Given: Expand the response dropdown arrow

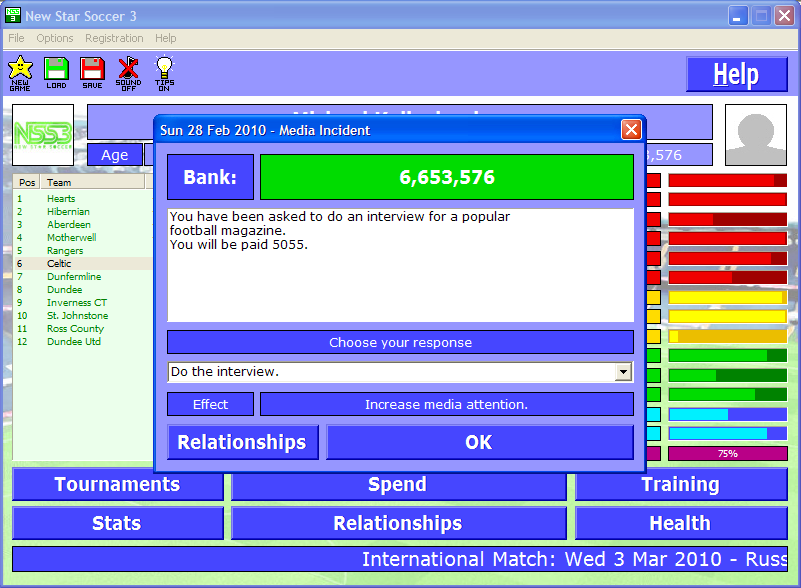Looking at the screenshot, I should 623,372.
